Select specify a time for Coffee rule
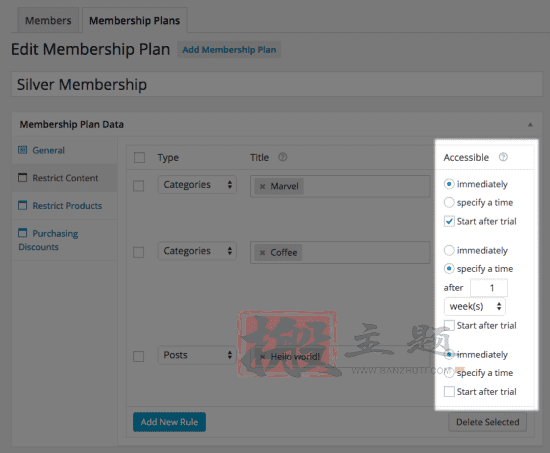The width and height of the screenshot is (550, 453). [x=449, y=269]
